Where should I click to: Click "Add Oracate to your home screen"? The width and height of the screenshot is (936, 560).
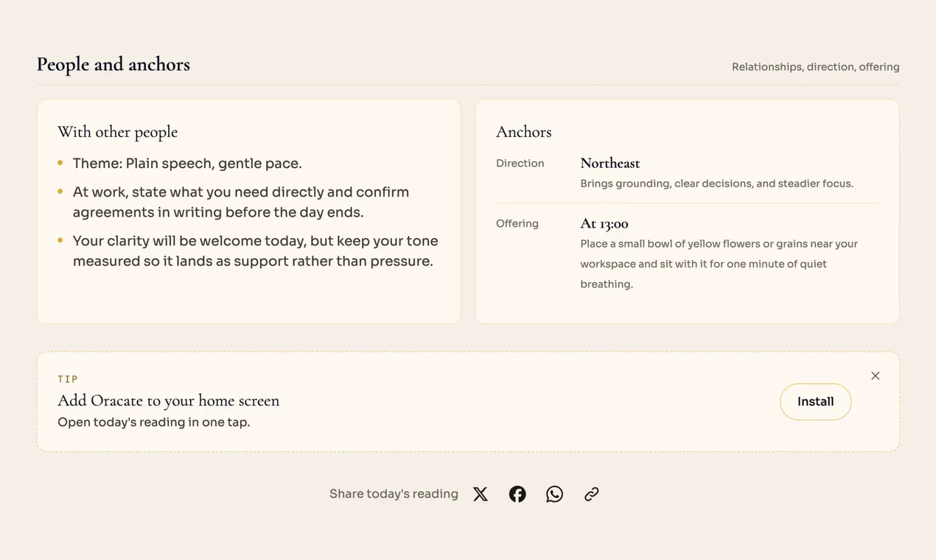(x=168, y=401)
